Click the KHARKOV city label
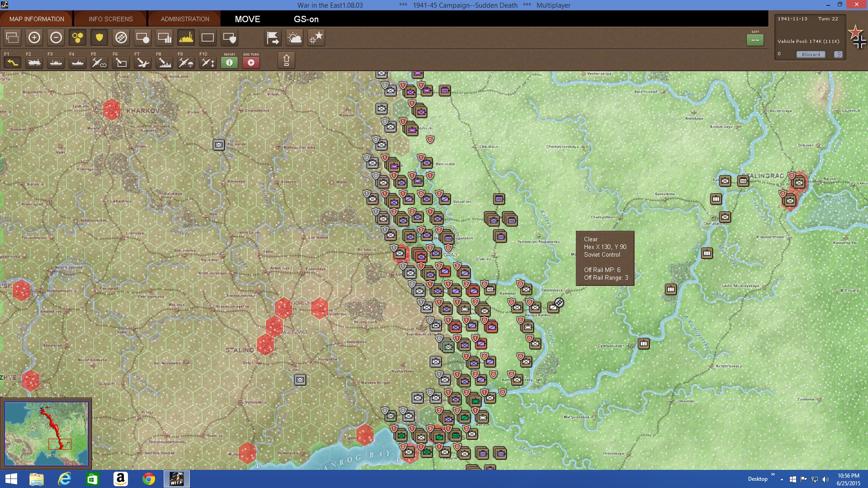The height and width of the screenshot is (488, 868). (x=143, y=111)
